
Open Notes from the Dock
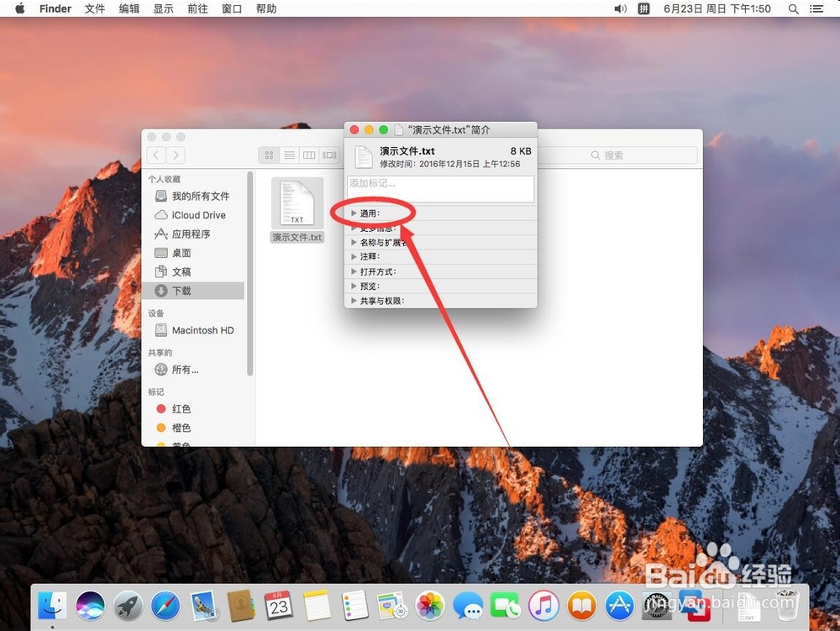(x=317, y=606)
